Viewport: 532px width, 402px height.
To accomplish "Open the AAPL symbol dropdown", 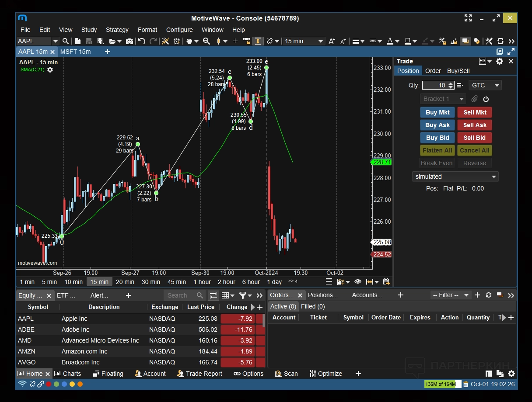I will 55,41.
